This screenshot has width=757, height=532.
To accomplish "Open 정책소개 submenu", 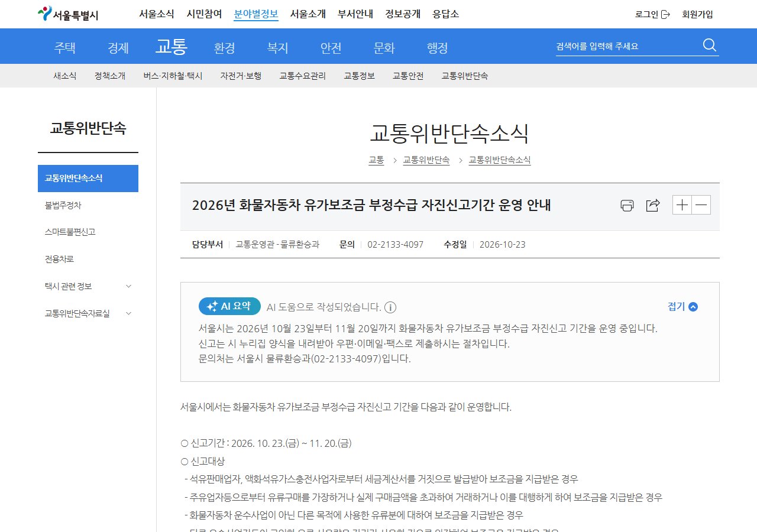I will [110, 76].
